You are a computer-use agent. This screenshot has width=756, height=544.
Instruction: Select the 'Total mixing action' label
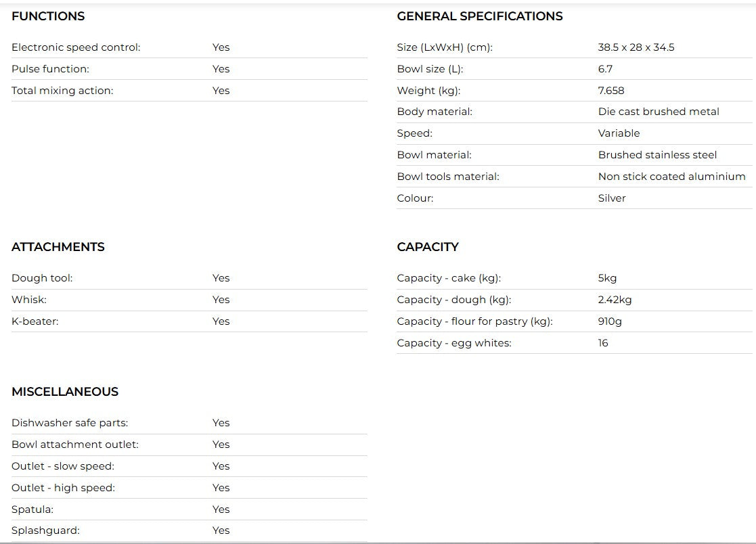pos(62,91)
